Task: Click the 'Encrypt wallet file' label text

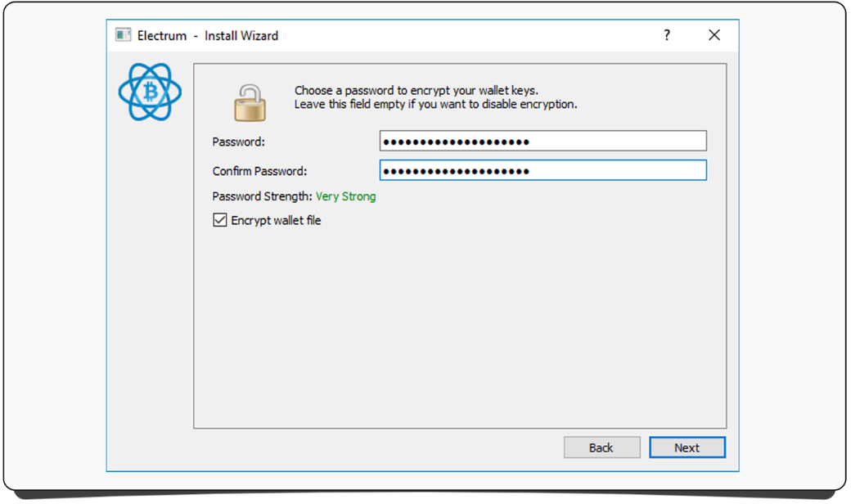Action: coord(276,220)
